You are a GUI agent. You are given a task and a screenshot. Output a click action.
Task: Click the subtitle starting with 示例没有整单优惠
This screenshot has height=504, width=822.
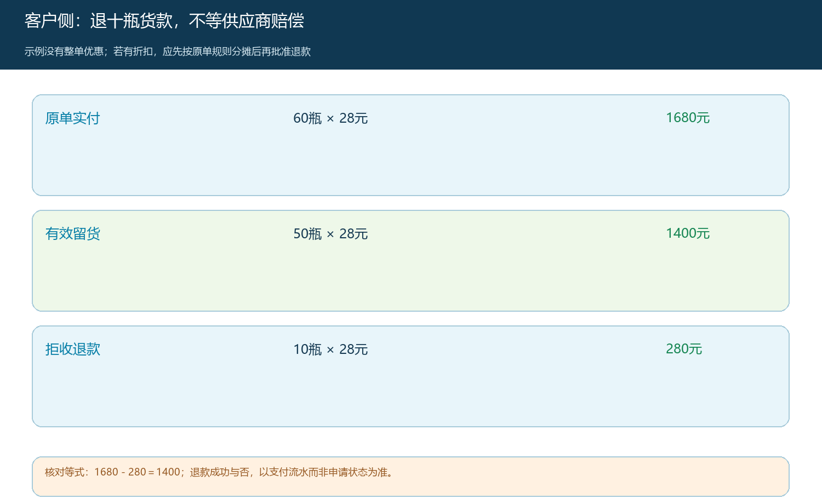pyautogui.click(x=168, y=51)
